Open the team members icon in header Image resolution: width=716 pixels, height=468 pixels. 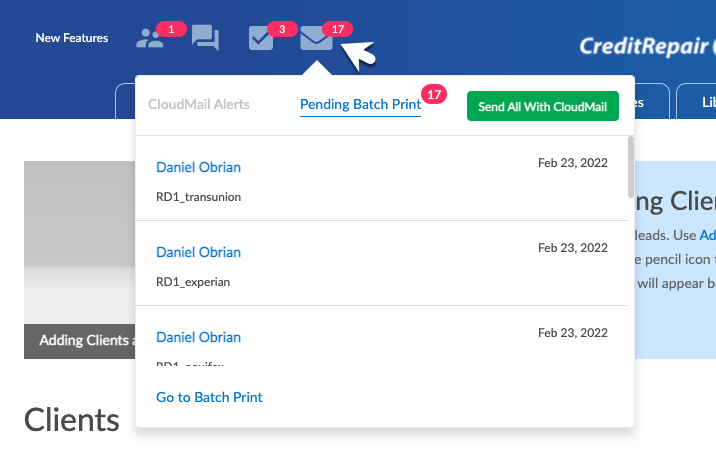(150, 38)
